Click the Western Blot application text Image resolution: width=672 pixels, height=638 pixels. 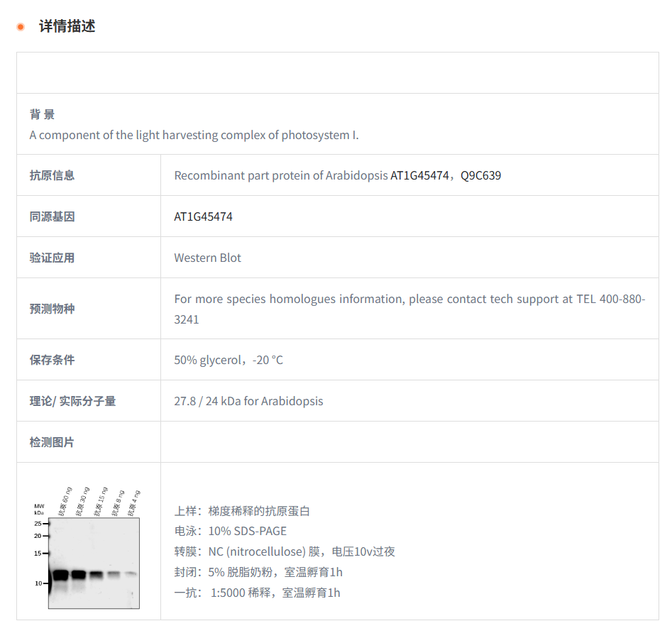click(208, 258)
